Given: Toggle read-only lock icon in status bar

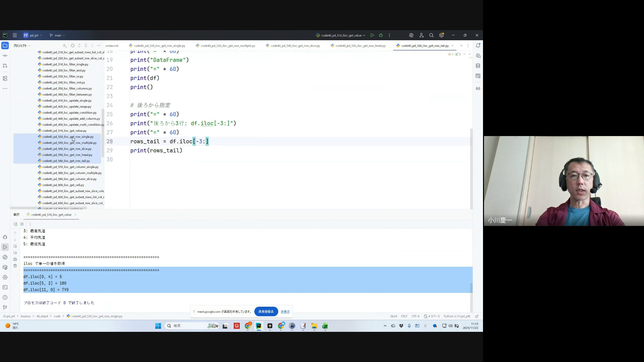Looking at the screenshot, I should point(477,316).
